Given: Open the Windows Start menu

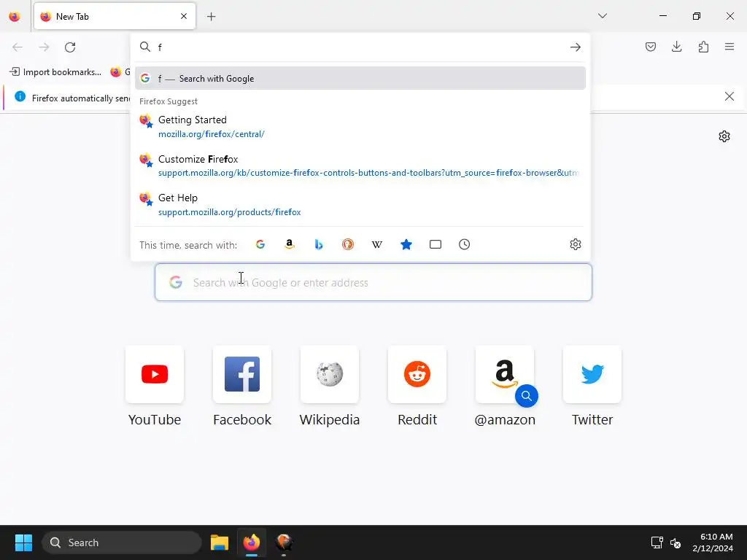Looking at the screenshot, I should click(23, 542).
